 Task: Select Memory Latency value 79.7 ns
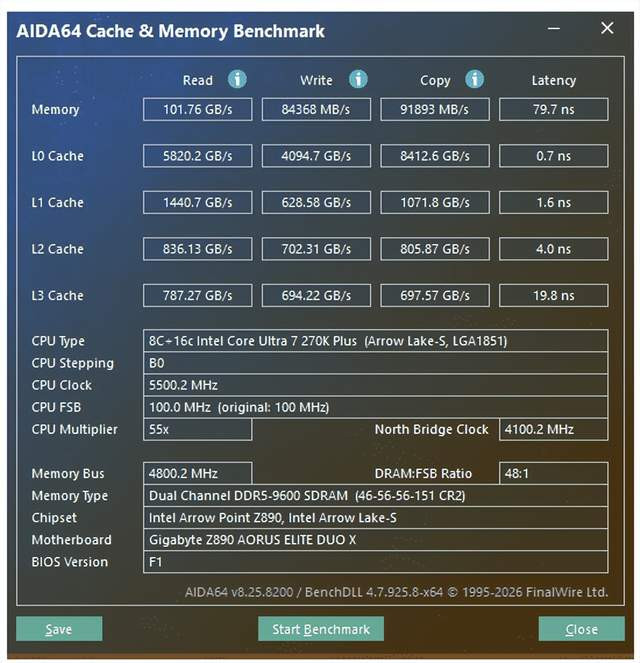pyautogui.click(x=554, y=110)
